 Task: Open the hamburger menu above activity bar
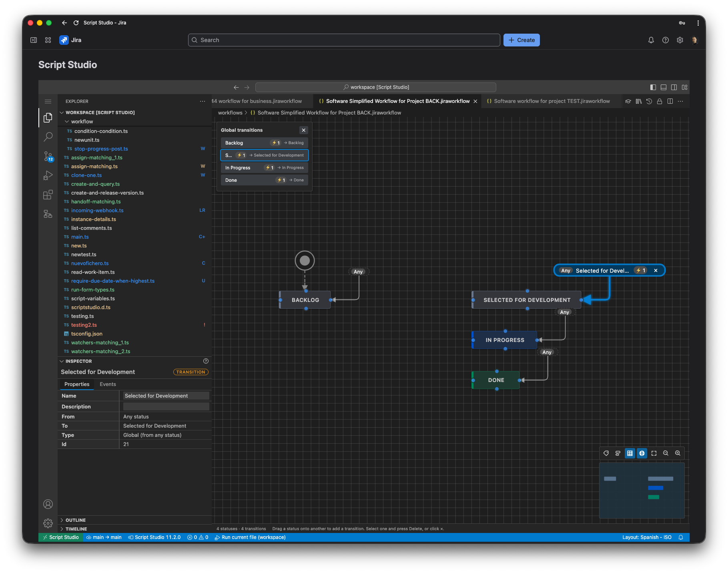pos(48,101)
